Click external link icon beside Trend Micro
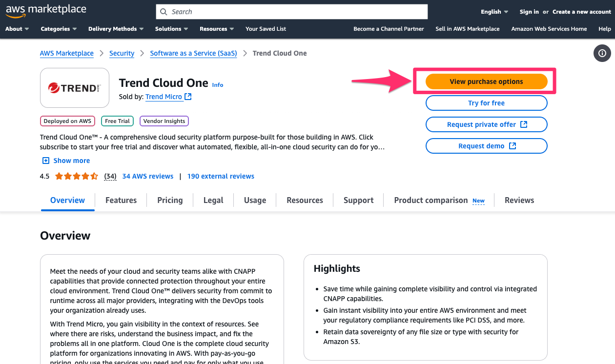The height and width of the screenshot is (364, 615). [188, 97]
